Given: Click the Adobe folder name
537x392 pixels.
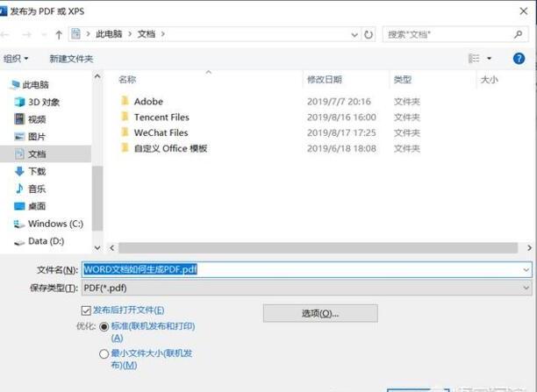Looking at the screenshot, I should (x=148, y=102).
